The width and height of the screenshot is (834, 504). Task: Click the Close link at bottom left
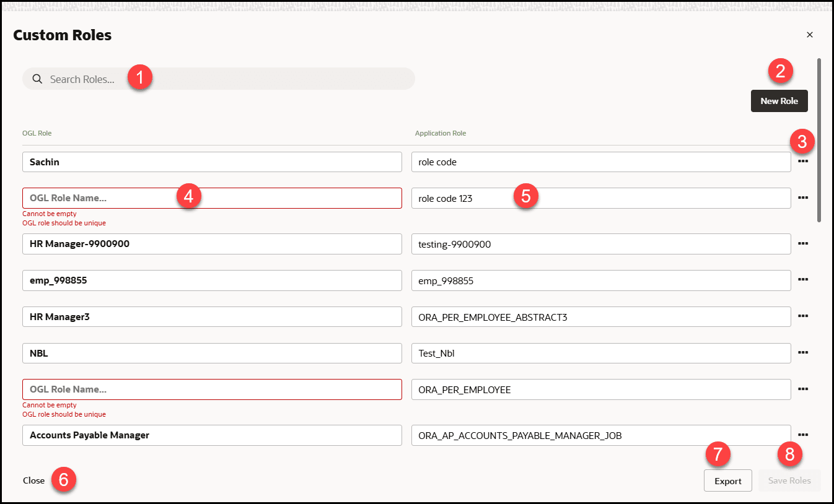[33, 480]
